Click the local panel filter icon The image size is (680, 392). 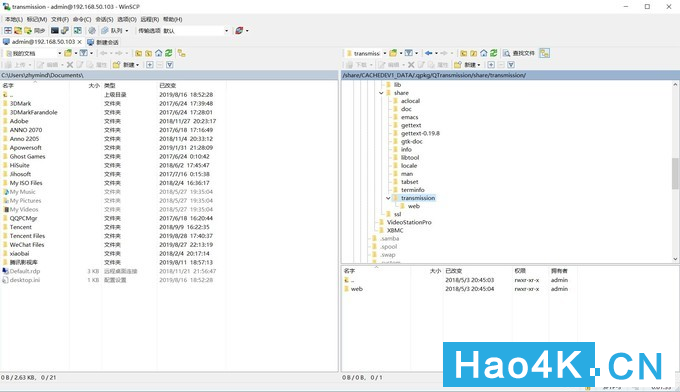(x=84, y=53)
